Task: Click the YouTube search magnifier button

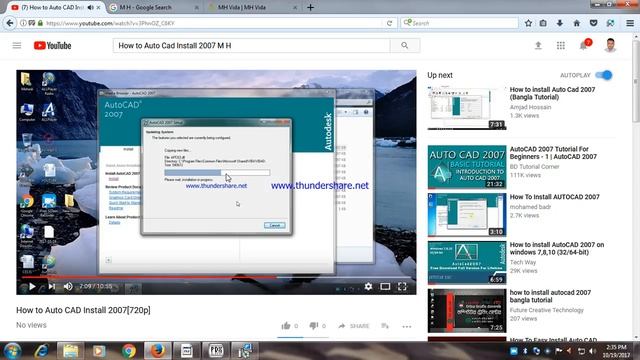Action: (404, 45)
